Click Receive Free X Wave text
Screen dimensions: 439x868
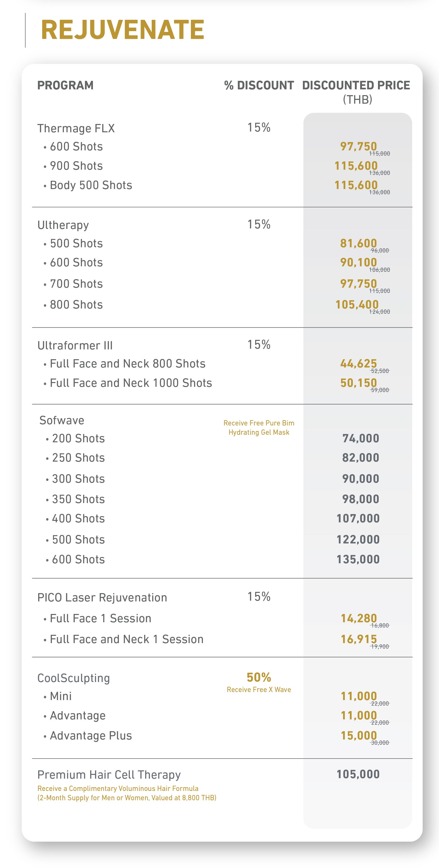[259, 690]
